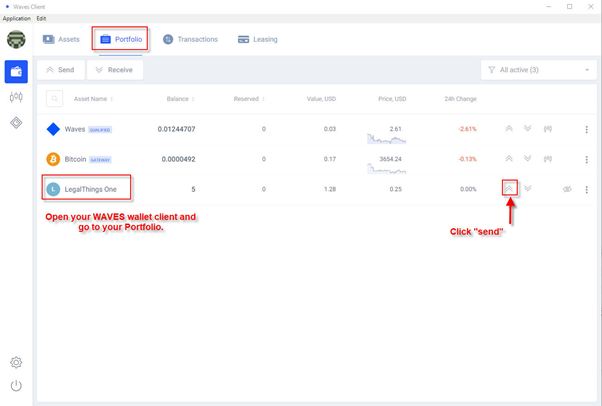Viewport: 602px width, 406px height.
Task: Sort by Reserved column
Action: (x=249, y=99)
